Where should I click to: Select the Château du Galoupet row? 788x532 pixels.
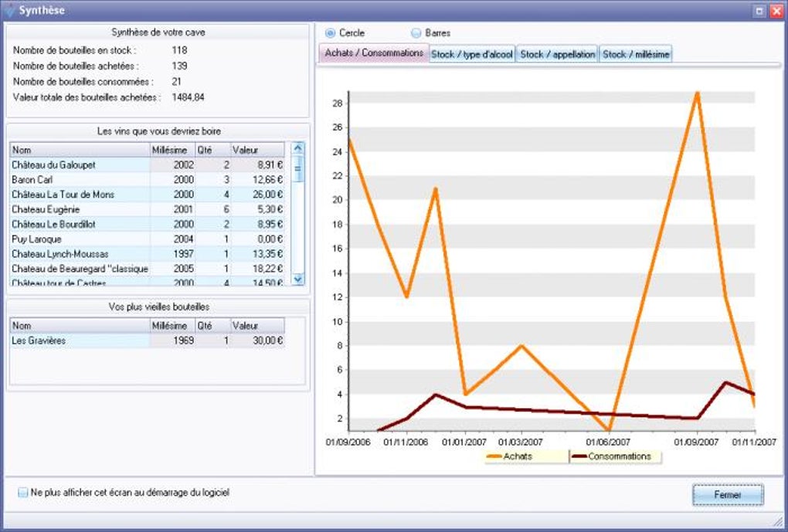(x=148, y=164)
